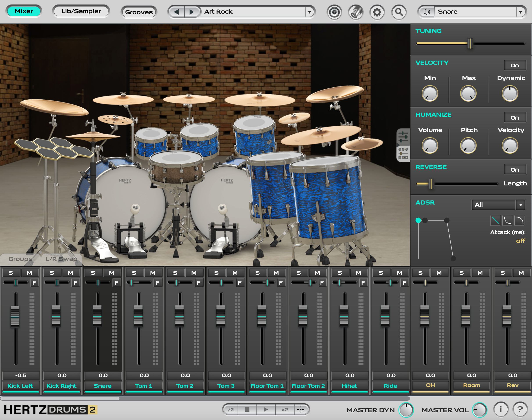Screen dimensions: 532x420
Task: Stop groove playback
Action: pos(247,409)
